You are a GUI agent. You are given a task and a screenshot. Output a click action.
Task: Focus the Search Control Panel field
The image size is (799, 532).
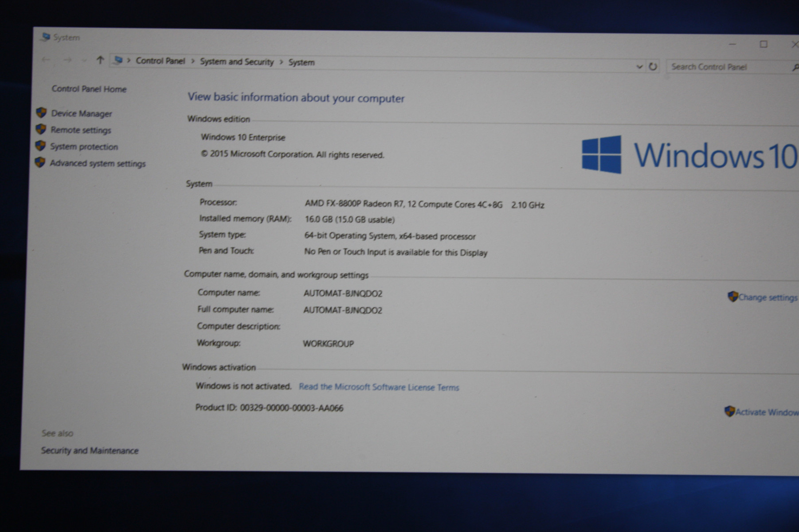[x=732, y=67]
